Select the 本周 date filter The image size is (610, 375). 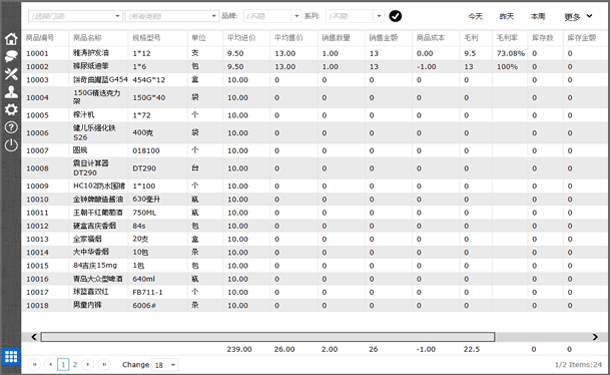coord(538,16)
